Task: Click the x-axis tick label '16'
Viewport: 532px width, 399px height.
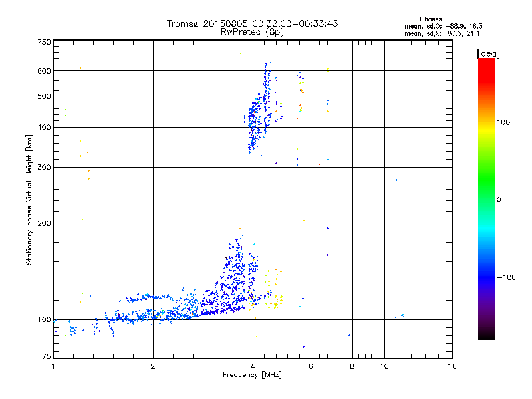Action: pyautogui.click(x=452, y=366)
